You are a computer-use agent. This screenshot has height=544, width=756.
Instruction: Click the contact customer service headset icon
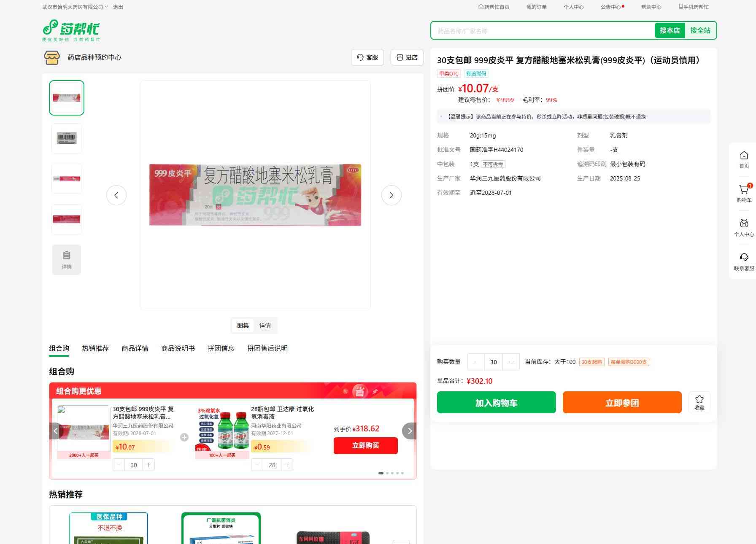[744, 258]
